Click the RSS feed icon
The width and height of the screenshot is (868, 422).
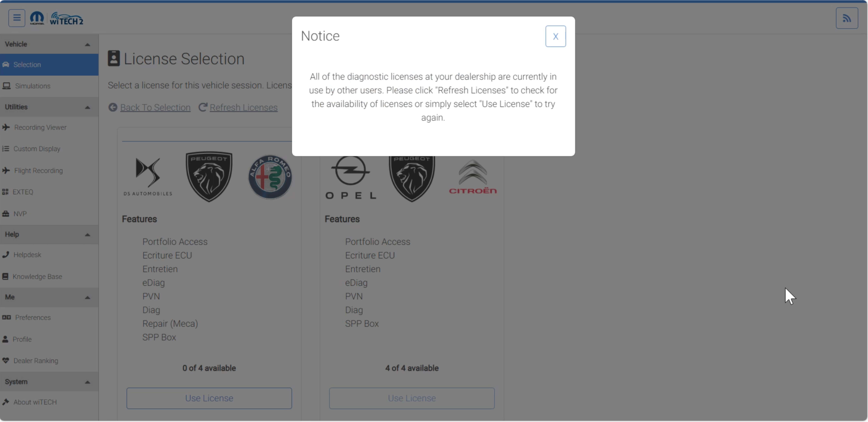[847, 18]
